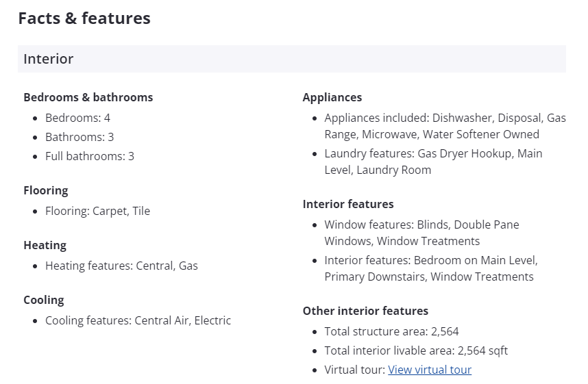Click the Appliances subheading
Viewport: 588px width, 384px height.
pyautogui.click(x=332, y=97)
